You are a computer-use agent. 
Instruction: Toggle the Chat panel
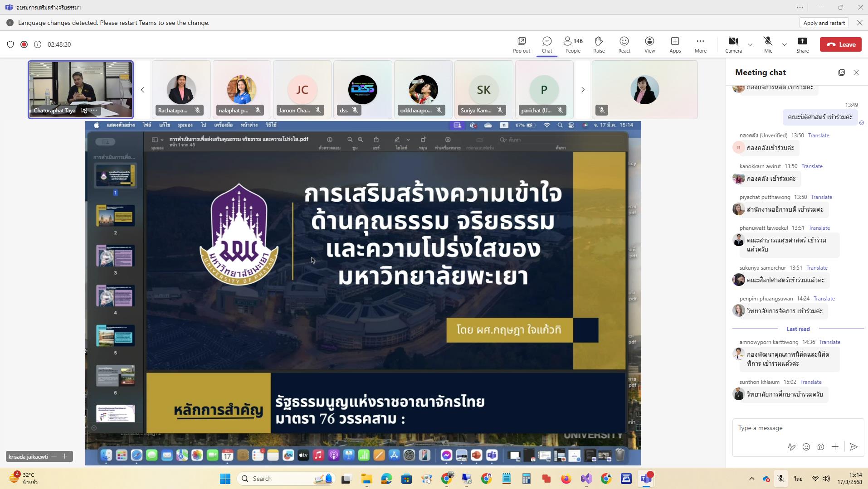coord(547,44)
